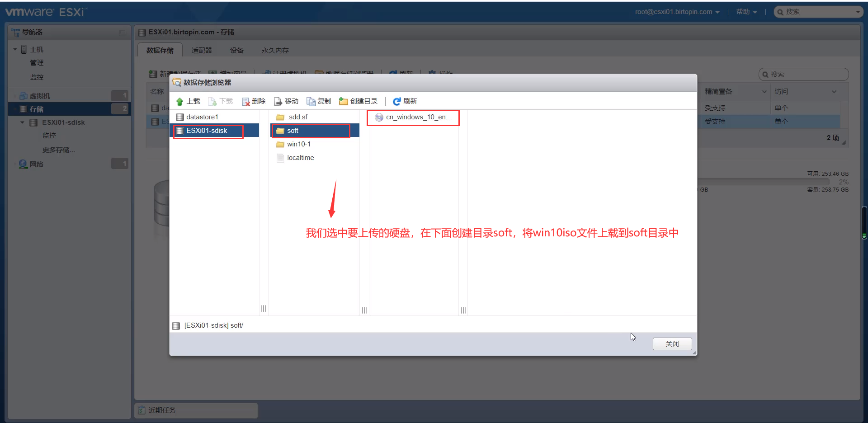Click the 近期任务 panel label
Viewport: 868px width, 423px height.
pos(162,410)
